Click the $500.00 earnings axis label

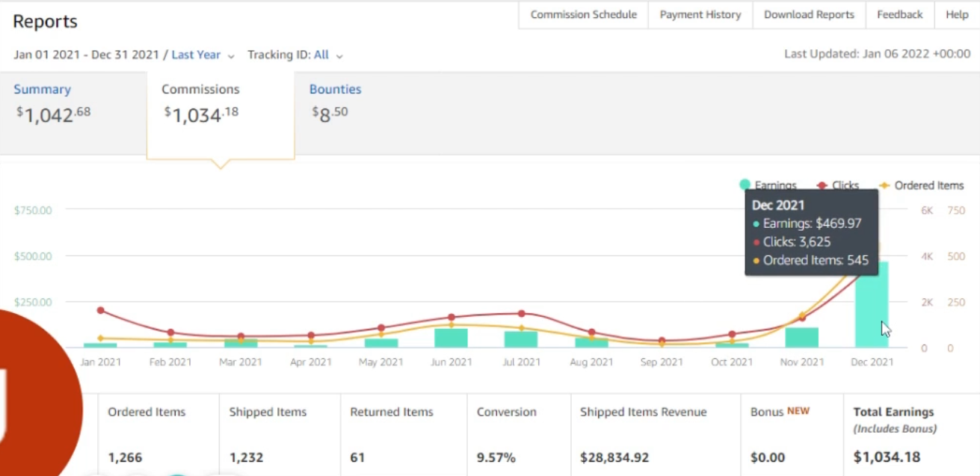click(33, 256)
